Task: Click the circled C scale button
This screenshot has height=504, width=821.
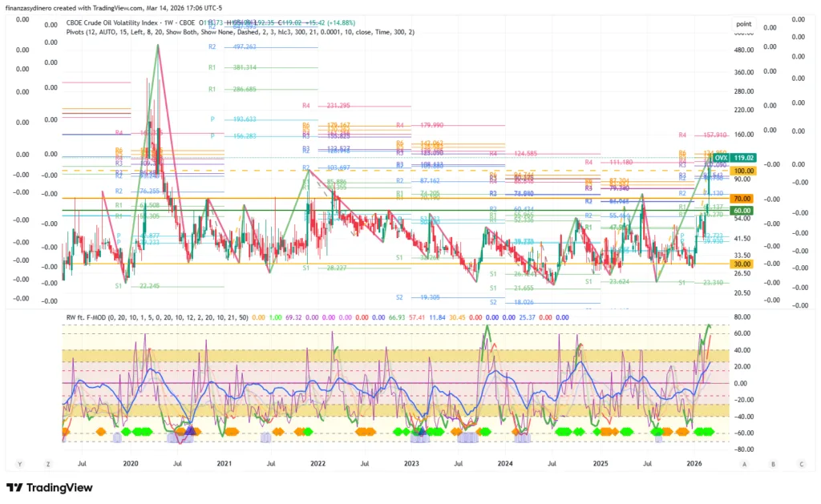Action: point(801,464)
